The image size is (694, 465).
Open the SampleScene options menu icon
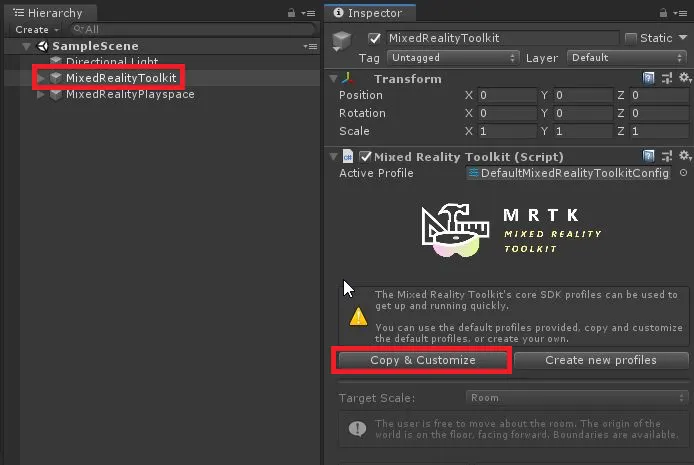pos(310,46)
